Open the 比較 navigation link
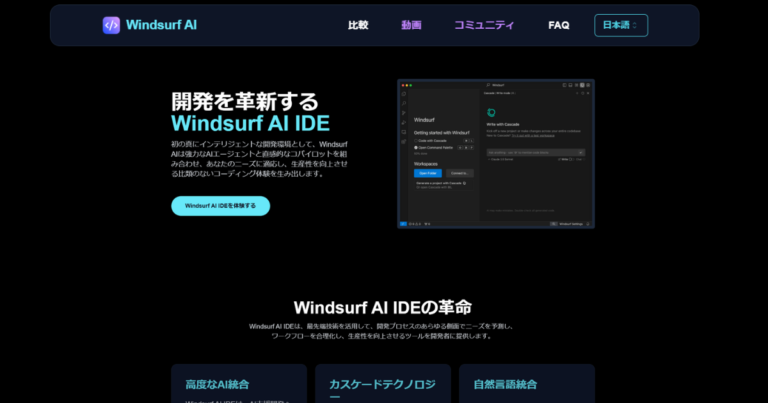Viewport: 768px width, 403px height. tap(358, 25)
